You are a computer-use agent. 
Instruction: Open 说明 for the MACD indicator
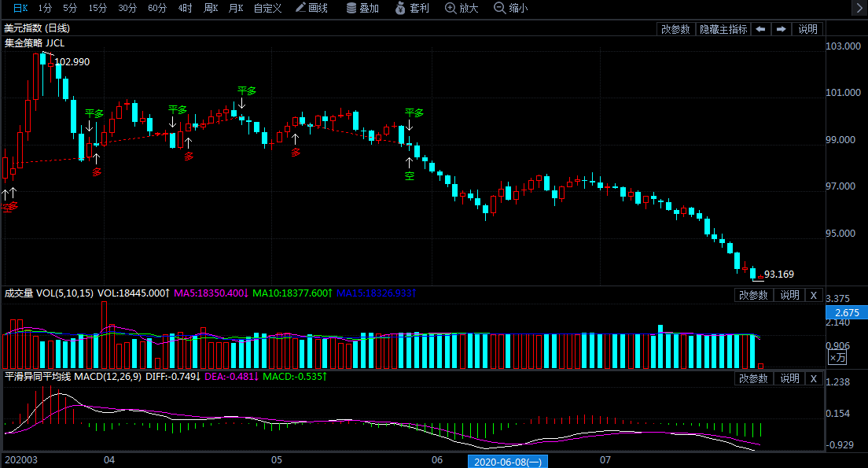point(789,378)
